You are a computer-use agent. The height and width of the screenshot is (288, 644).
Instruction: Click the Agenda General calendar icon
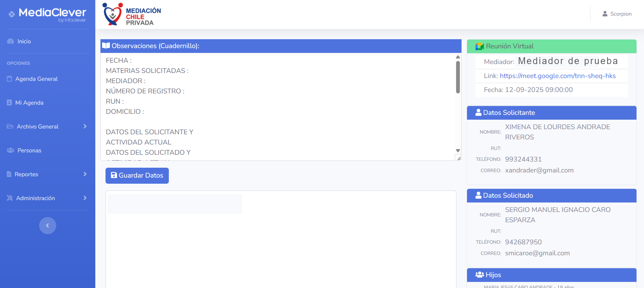click(10, 79)
